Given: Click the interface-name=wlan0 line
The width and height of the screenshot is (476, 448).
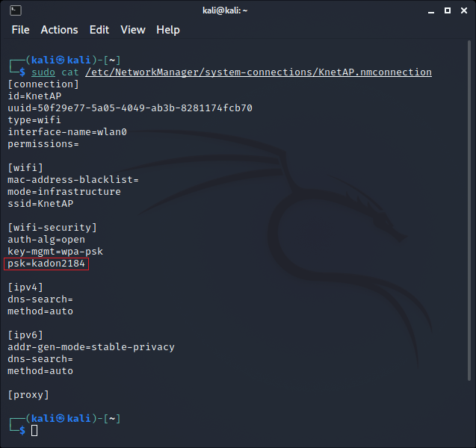Looking at the screenshot, I should pyautogui.click(x=67, y=132).
